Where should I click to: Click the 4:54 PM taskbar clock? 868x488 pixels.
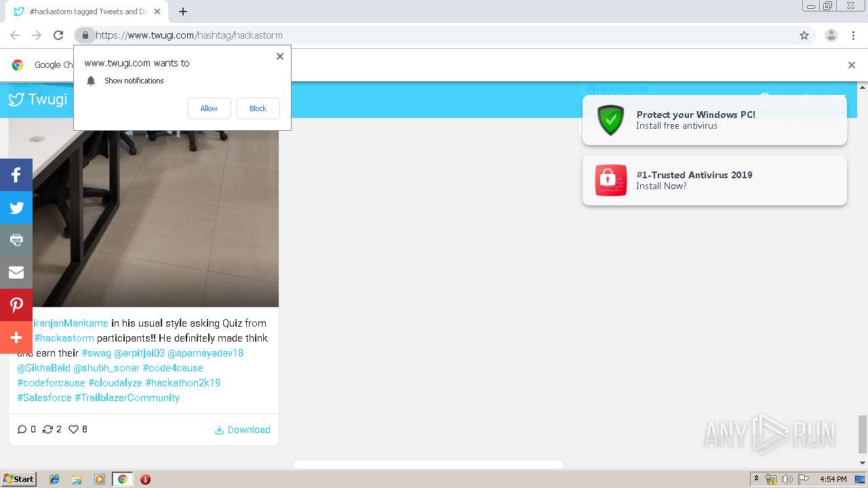coord(833,479)
